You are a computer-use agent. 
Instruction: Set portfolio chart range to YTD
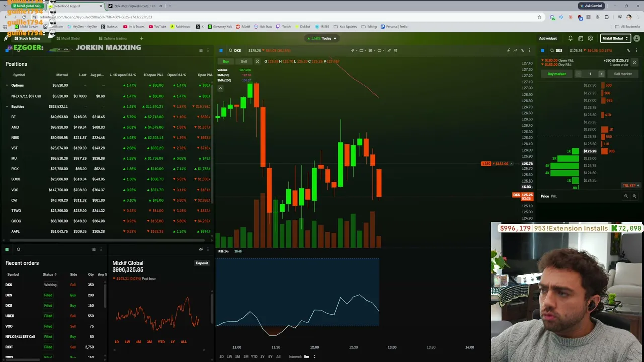coord(161,342)
